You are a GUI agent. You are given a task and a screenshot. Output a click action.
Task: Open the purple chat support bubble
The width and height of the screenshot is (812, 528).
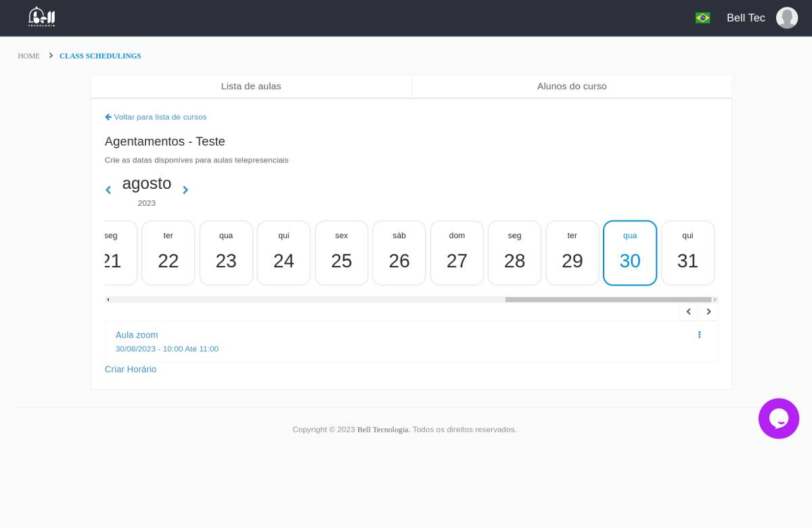tap(778, 418)
